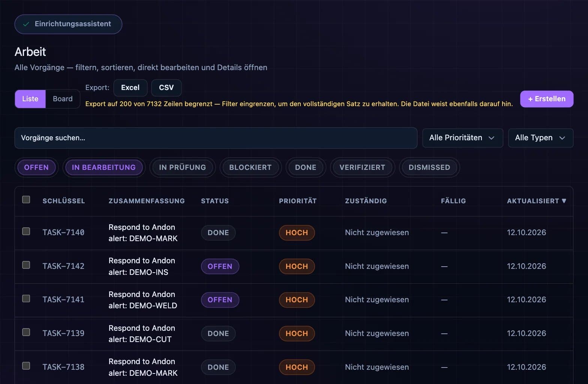Open task key TASK-7139
Screen dimensions: 588x384
pyautogui.click(x=63, y=333)
